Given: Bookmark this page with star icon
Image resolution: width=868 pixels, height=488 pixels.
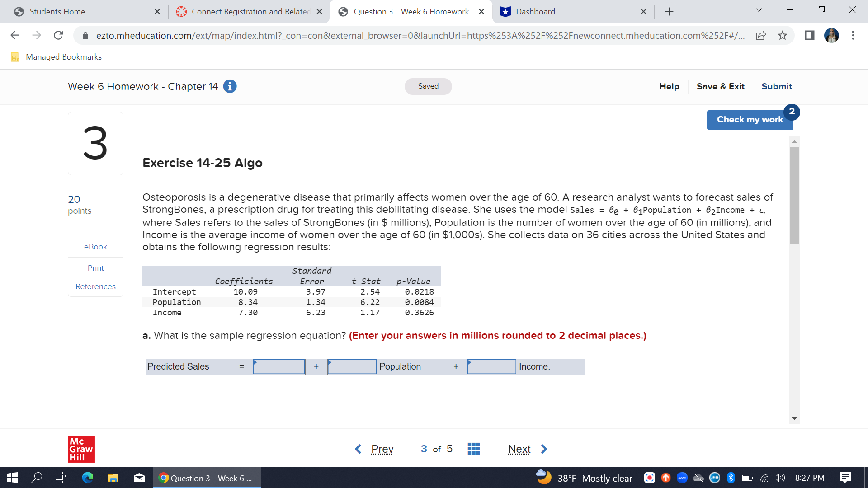Looking at the screenshot, I should click(783, 35).
